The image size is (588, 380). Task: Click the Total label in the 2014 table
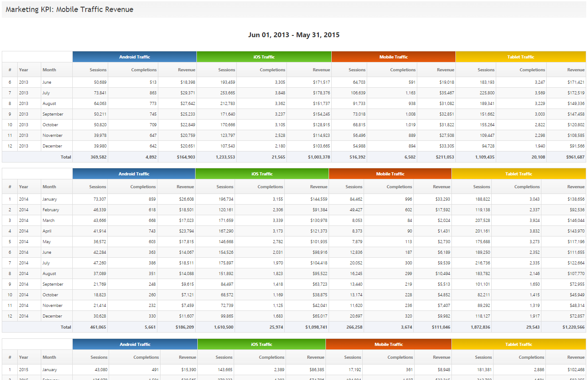click(66, 327)
